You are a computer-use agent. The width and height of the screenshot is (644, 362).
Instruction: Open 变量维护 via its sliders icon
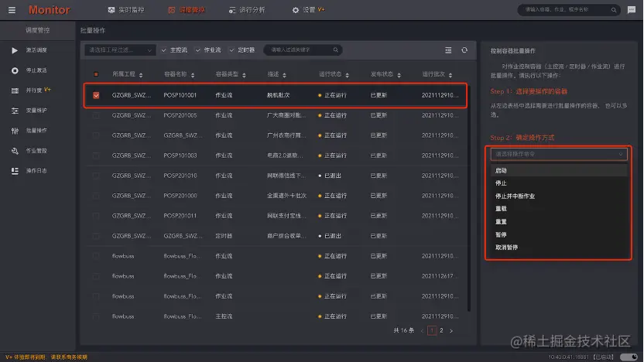[15, 111]
